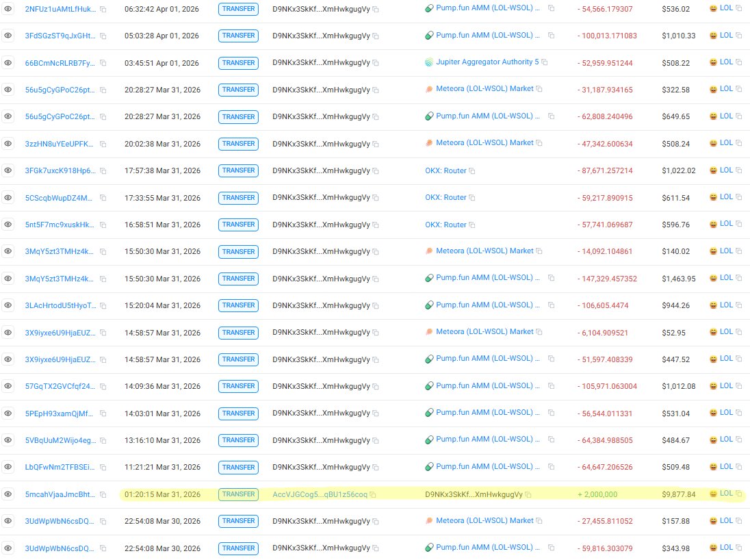The image size is (750, 560).
Task: Select amount - 147,329.457352
Action: point(607,279)
